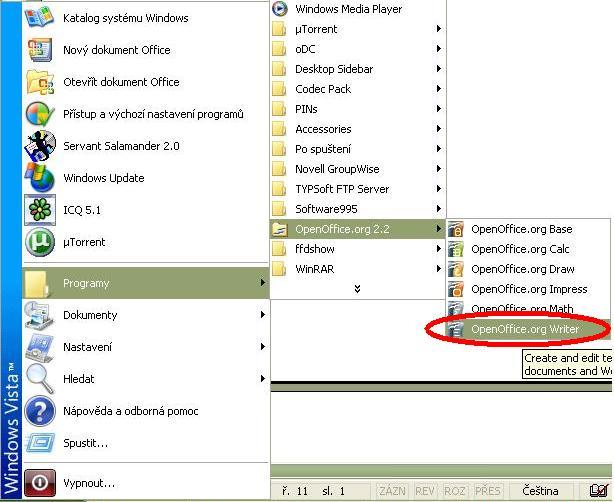Launch OpenOffice.org Impress
Screen dimensions: 614x502
point(529,289)
